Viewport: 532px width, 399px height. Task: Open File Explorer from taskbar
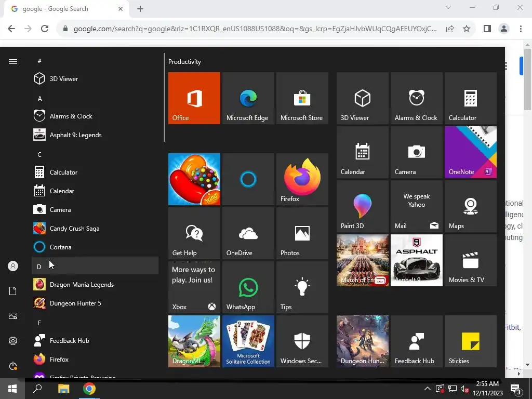point(63,389)
